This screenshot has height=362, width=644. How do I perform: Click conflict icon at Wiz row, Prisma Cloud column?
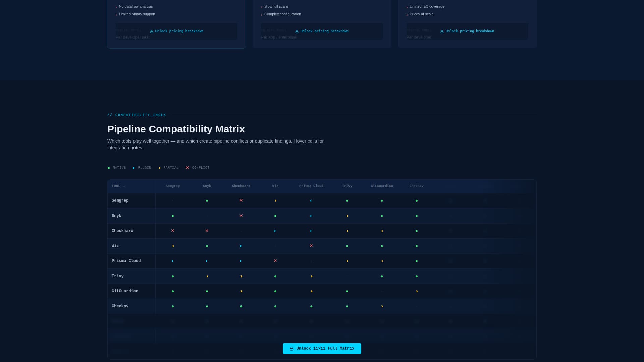coord(311,246)
